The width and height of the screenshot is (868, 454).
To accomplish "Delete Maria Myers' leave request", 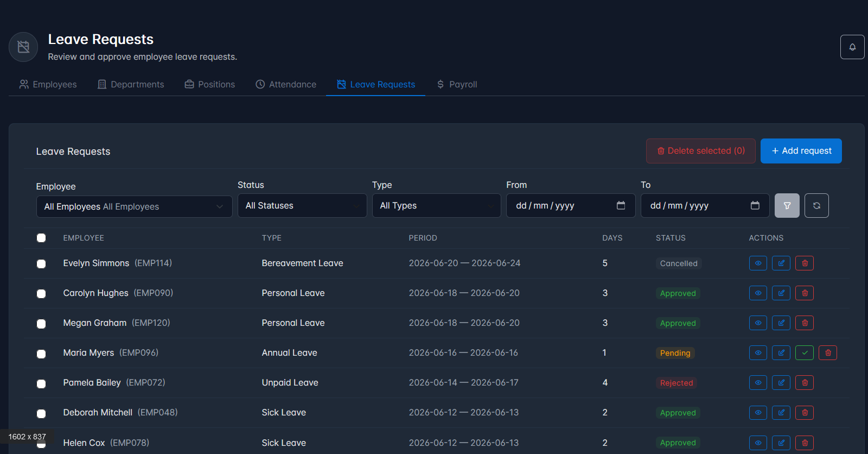I will click(x=828, y=353).
